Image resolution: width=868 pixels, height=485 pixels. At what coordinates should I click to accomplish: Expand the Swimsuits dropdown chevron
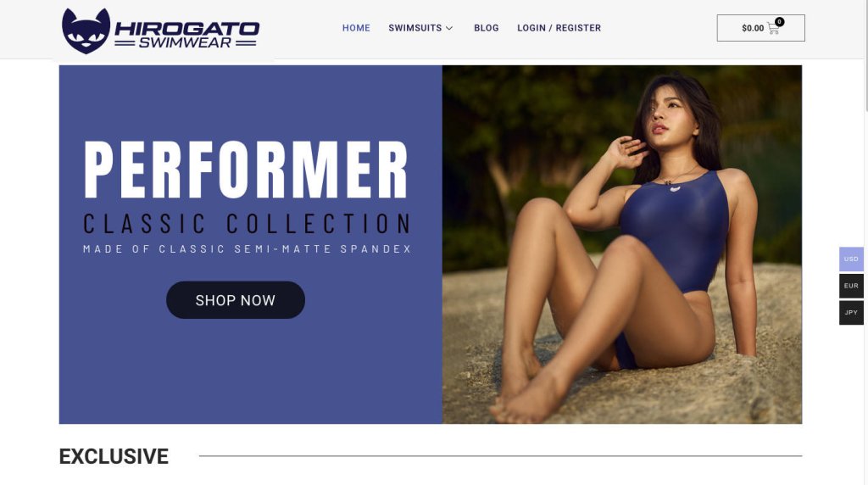click(x=449, y=28)
